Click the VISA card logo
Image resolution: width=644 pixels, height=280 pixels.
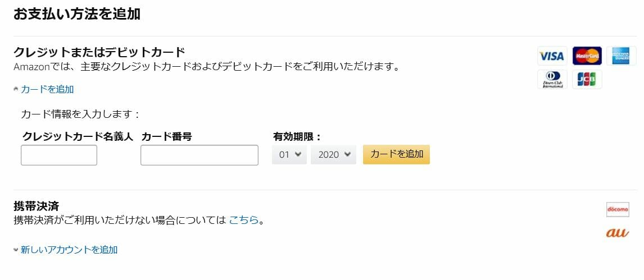pos(551,56)
